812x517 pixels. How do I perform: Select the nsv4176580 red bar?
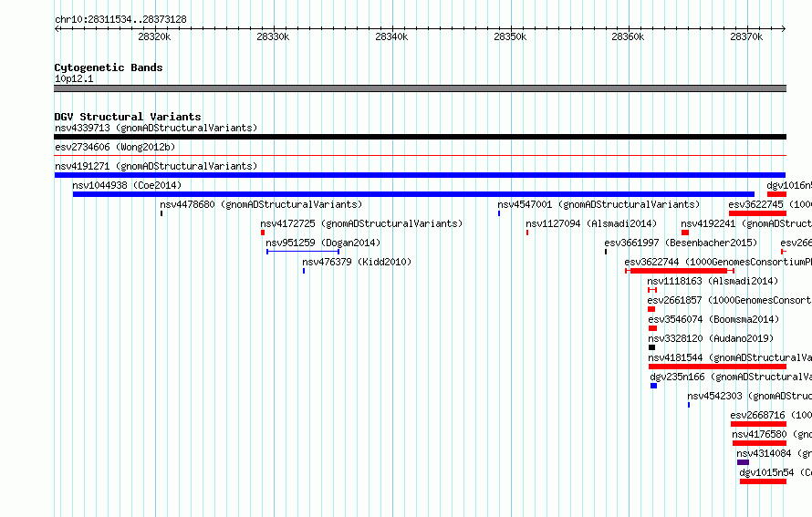(759, 443)
